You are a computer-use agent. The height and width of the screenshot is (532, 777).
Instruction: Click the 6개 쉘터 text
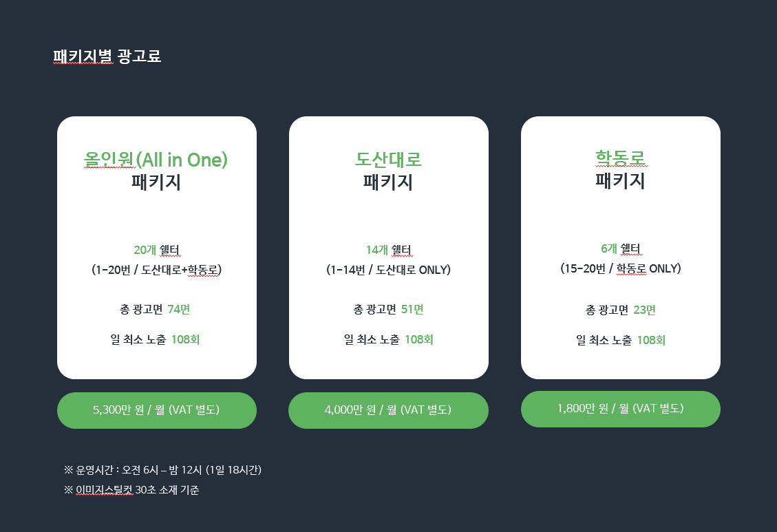620,248
